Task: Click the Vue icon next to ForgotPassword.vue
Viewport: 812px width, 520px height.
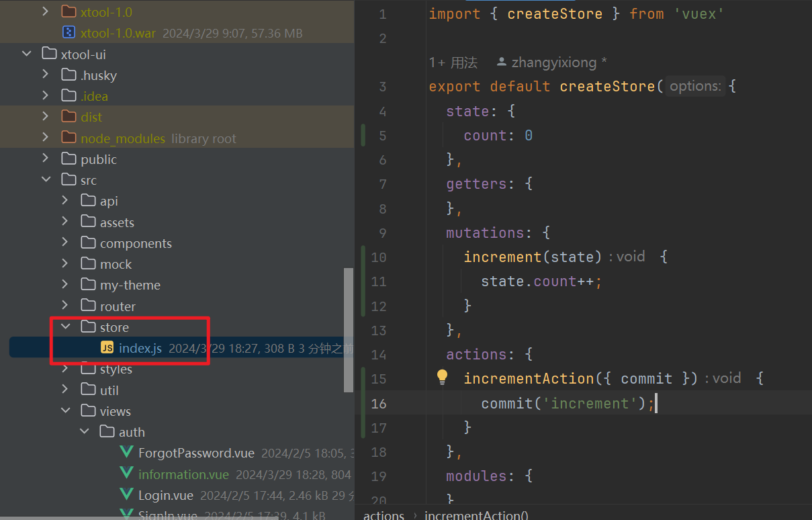Action: [126, 453]
